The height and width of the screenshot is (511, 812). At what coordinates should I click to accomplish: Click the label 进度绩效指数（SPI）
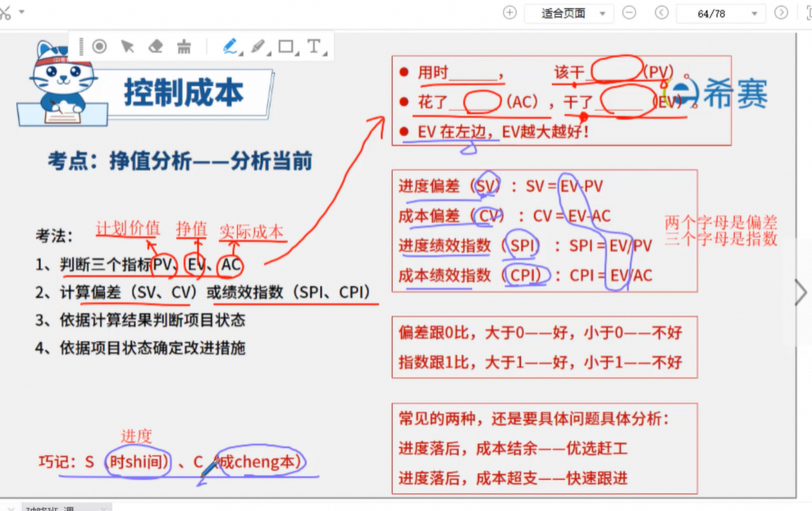[469, 245]
